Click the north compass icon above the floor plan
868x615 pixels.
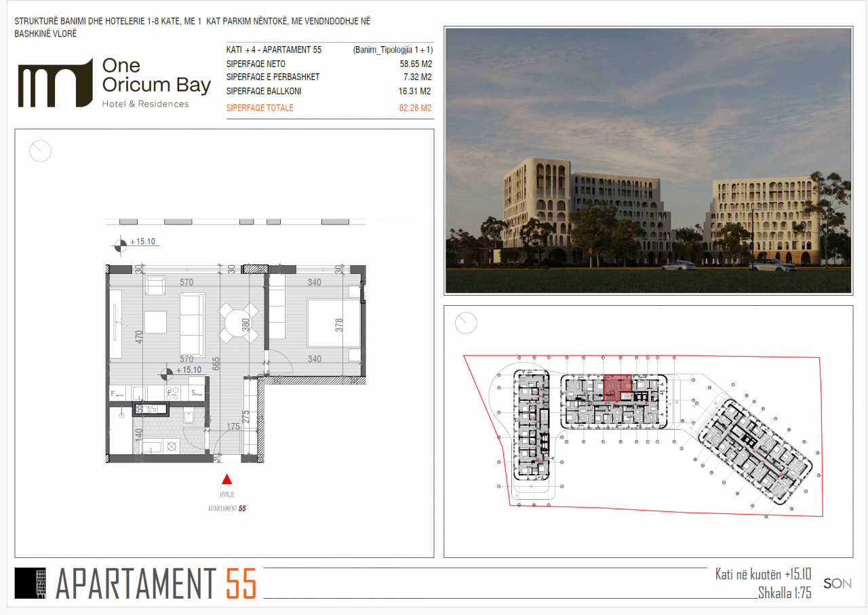click(x=41, y=151)
